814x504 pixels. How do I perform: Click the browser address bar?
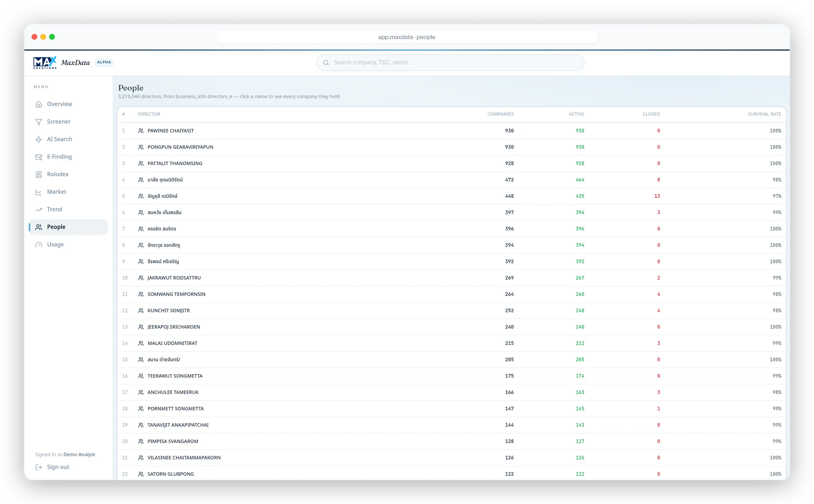(x=407, y=37)
